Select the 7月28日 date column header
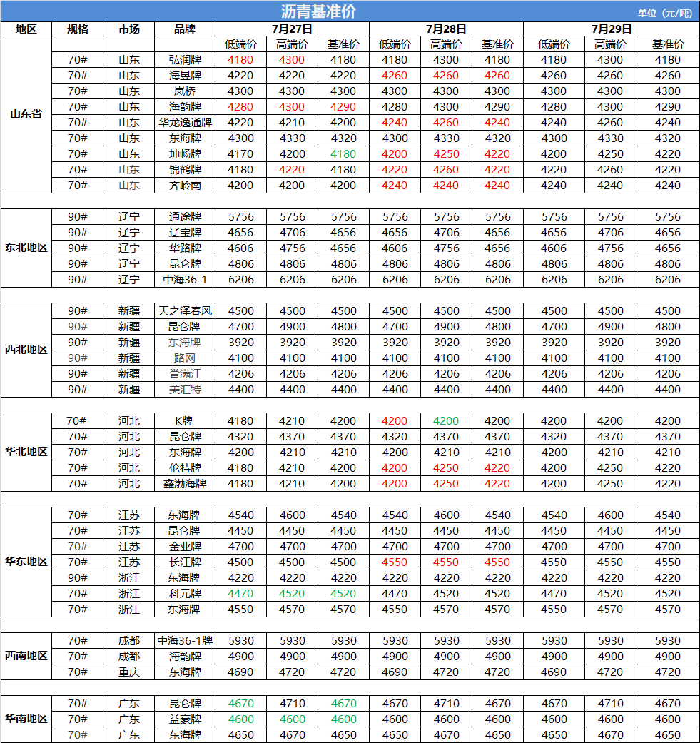Screen dimensions: 700x743 pyautogui.click(x=446, y=29)
